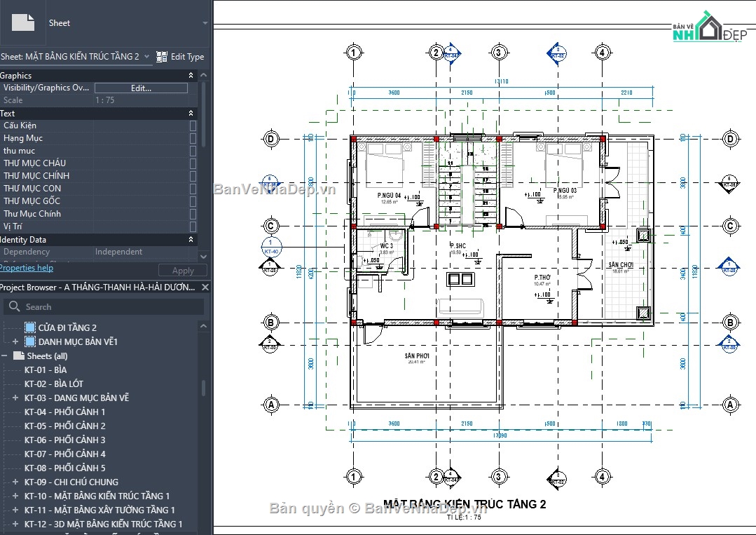The height and width of the screenshot is (535, 756).
Task: Toggle the Cấu Kiện checkbox
Action: point(193,126)
